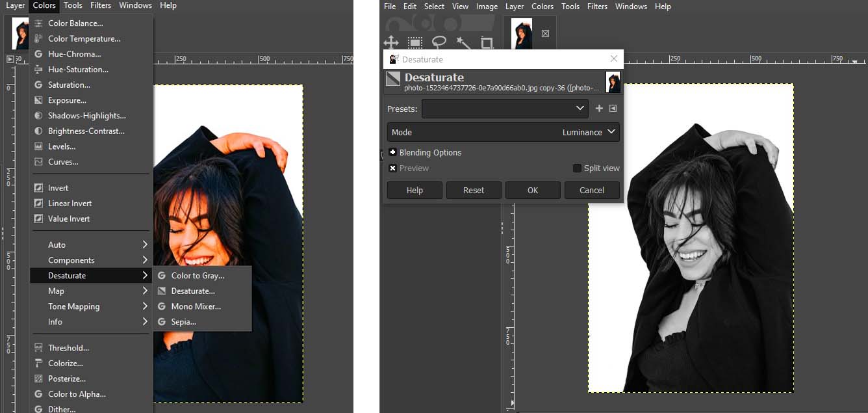Click the Reset button in the Desaturate dialog
Viewport: 868px width, 413px height.
474,190
